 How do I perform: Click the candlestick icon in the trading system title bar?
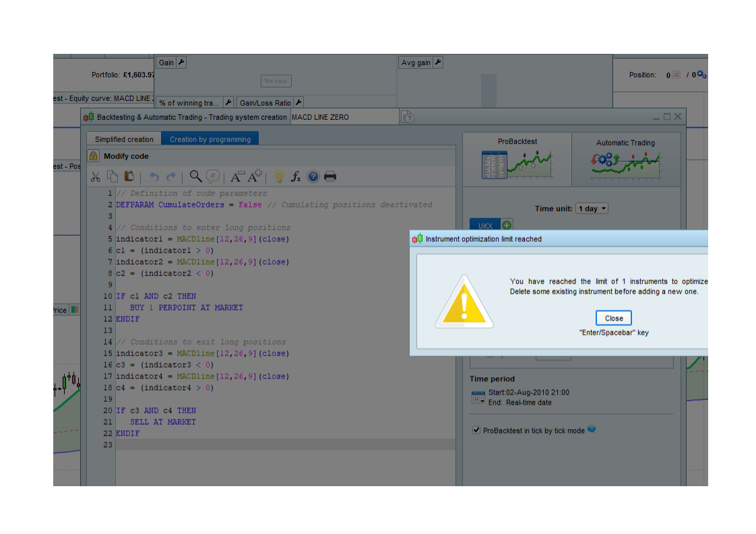point(89,116)
